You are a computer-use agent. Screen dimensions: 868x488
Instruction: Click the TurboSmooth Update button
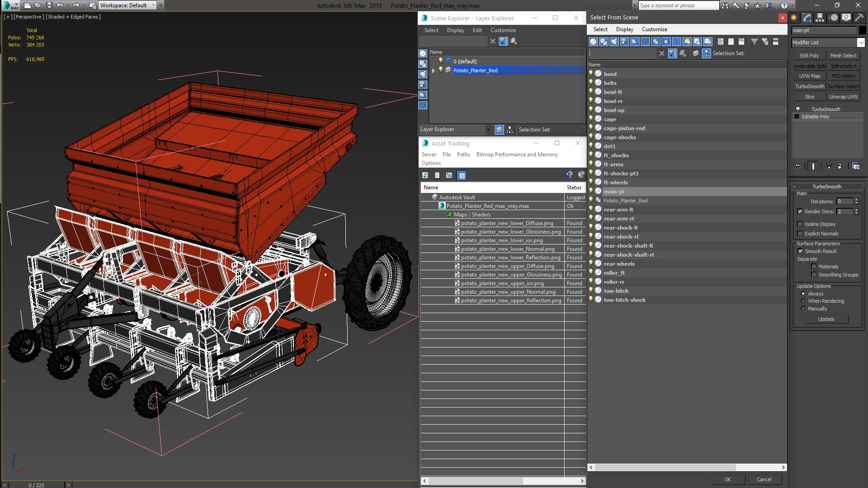coord(826,319)
